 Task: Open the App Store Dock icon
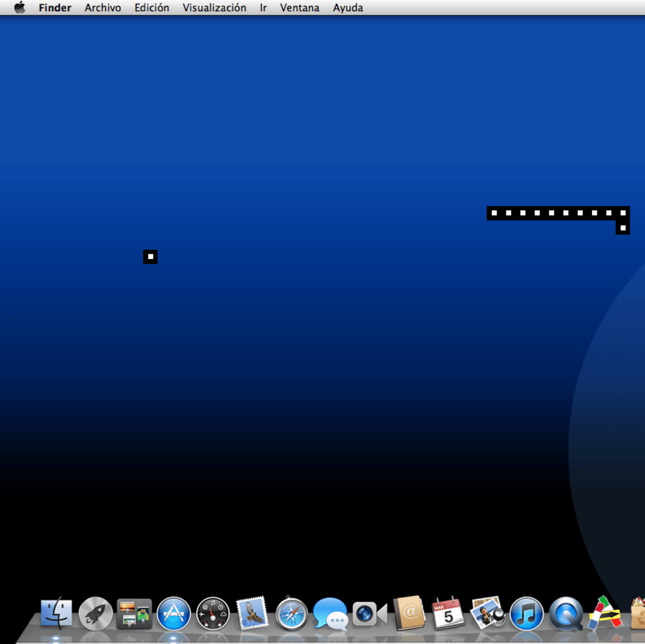coord(174,614)
